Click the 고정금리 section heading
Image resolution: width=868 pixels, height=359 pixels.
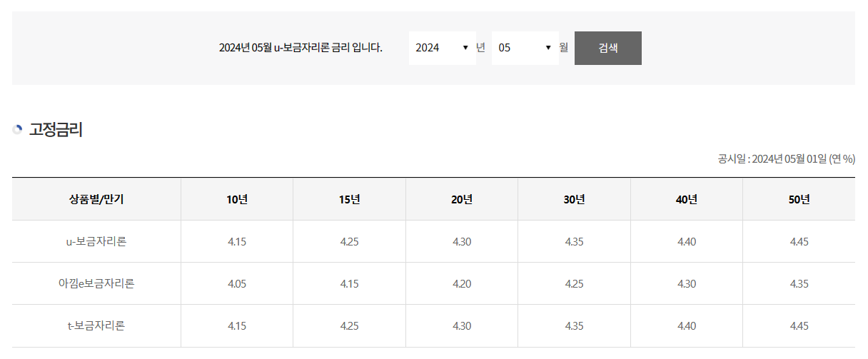click(x=56, y=130)
